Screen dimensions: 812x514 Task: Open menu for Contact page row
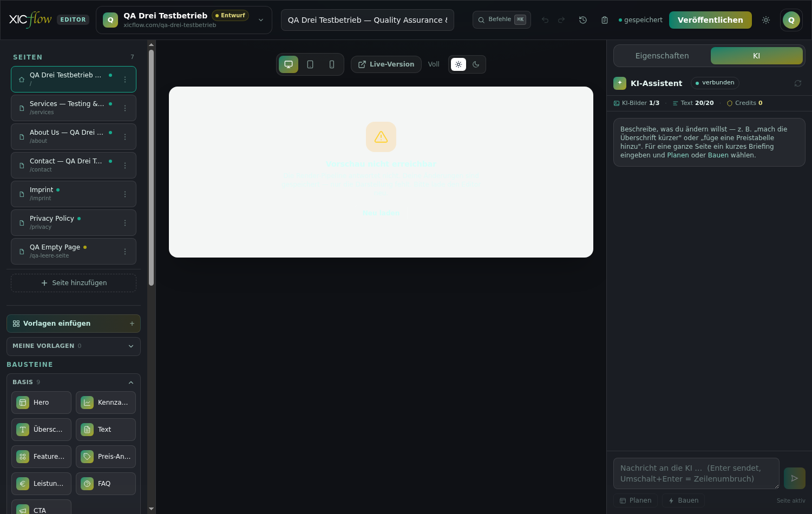click(125, 166)
